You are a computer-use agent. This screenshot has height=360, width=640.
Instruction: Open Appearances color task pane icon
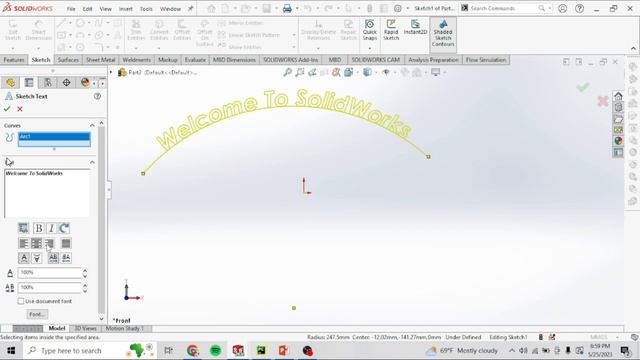pos(618,141)
